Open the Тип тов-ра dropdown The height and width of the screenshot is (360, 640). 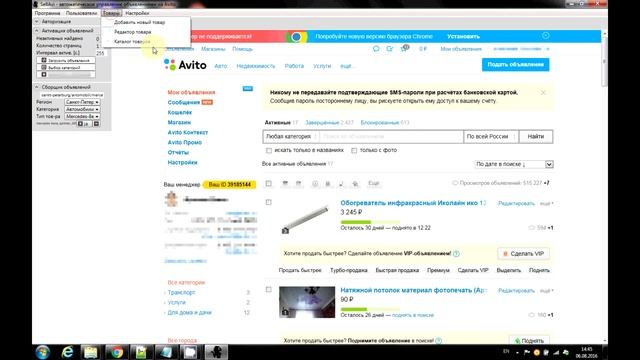(x=82, y=116)
